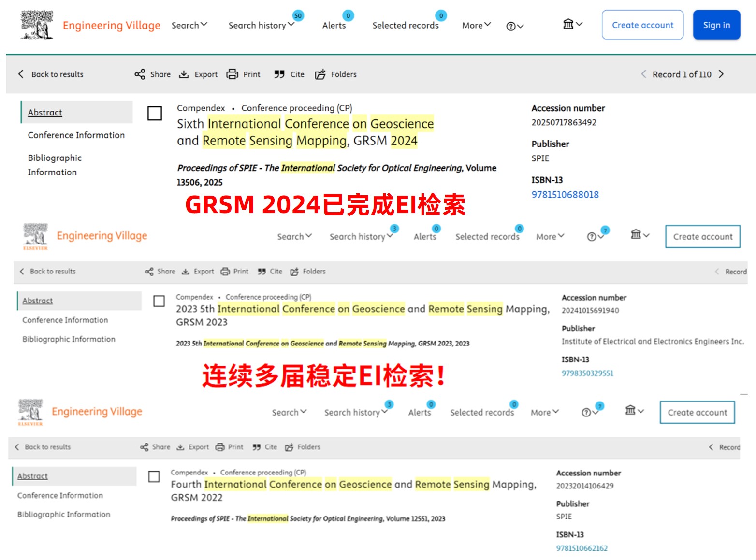This screenshot has width=756, height=560.
Task: Open Conference Information for the GRSM 2024 record
Action: [x=76, y=135]
